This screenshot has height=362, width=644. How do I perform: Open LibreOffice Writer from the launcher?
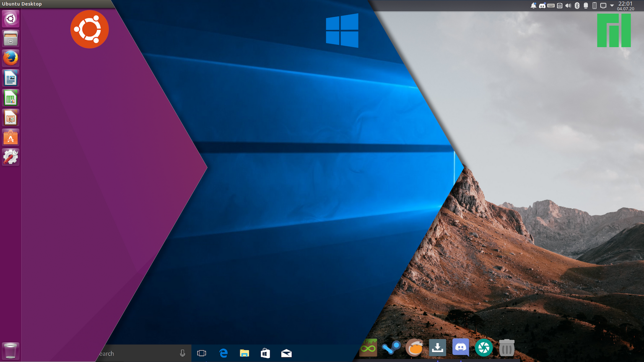[10, 78]
